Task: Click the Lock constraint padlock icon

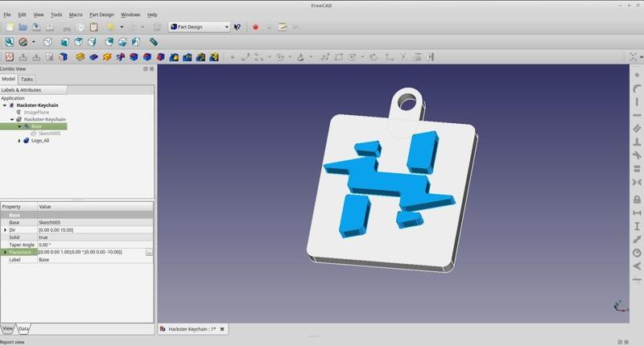Action: pos(637,200)
